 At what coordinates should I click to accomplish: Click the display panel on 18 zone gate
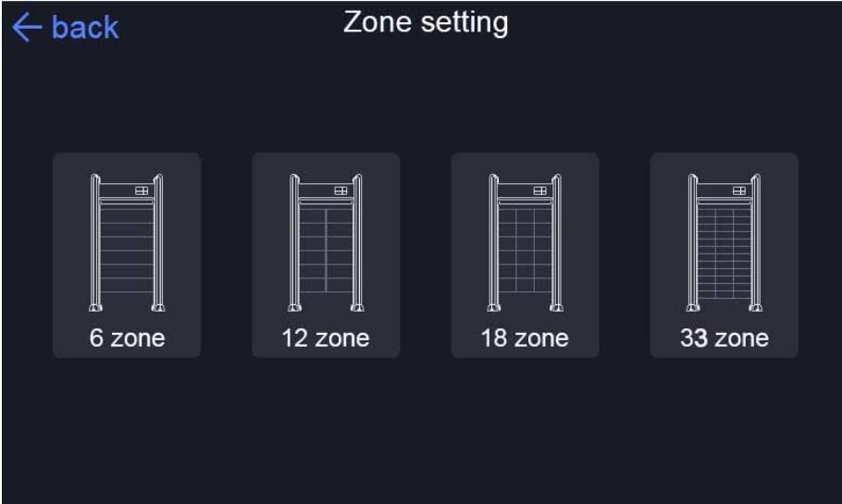point(540,191)
